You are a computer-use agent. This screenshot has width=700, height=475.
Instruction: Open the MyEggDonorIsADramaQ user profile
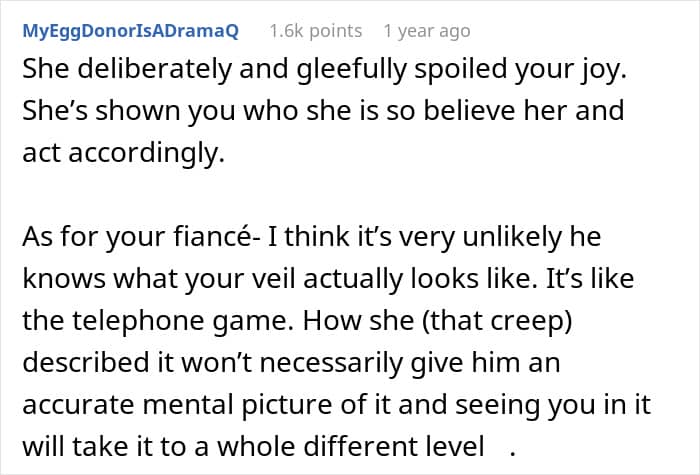click(x=130, y=31)
